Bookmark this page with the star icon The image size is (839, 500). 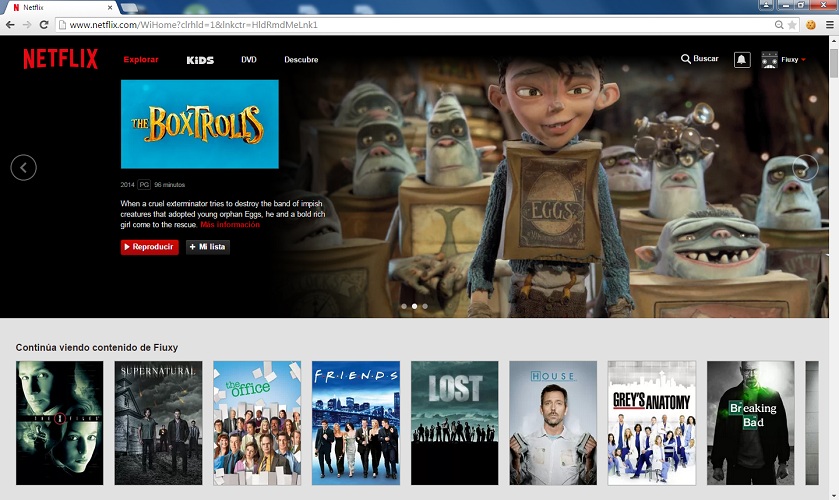click(792, 25)
